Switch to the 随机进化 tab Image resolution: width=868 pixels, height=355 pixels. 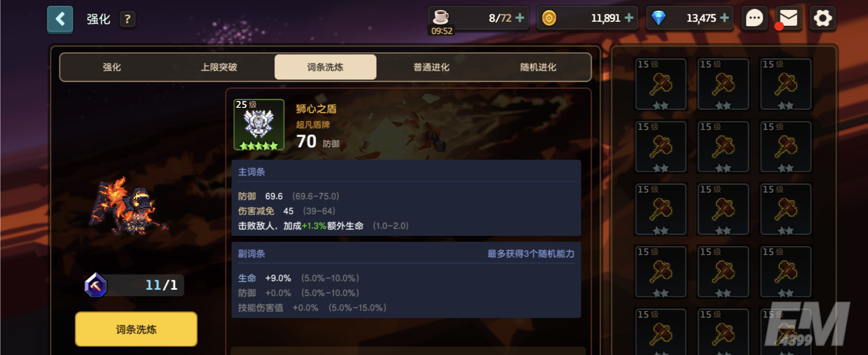pyautogui.click(x=538, y=67)
